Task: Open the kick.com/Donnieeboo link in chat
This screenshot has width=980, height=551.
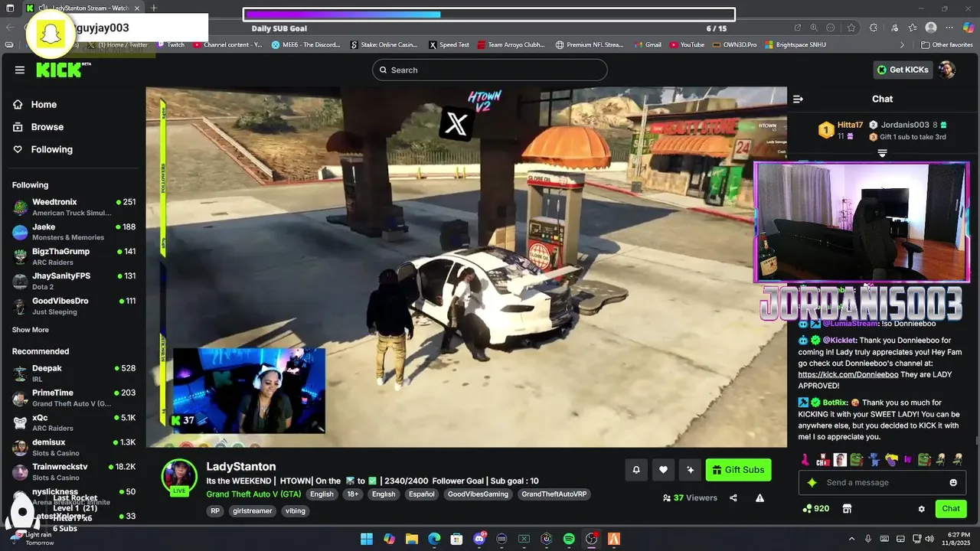Action: pos(848,375)
